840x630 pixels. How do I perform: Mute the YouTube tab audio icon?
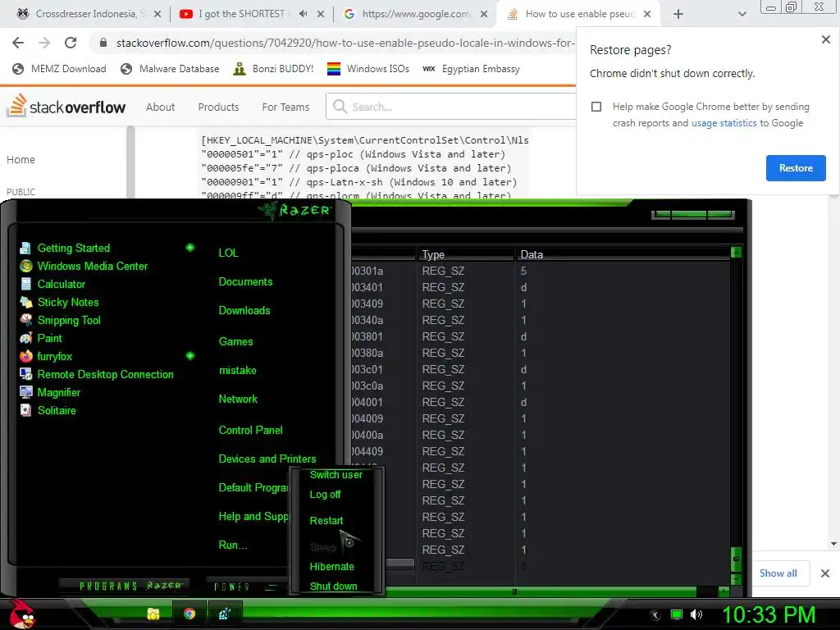tap(303, 14)
